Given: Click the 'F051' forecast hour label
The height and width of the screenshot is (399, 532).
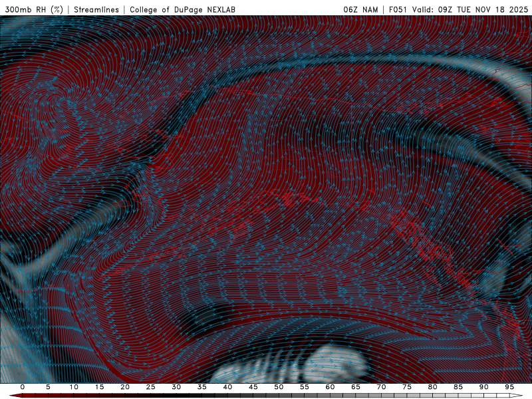Looking at the screenshot, I should [x=398, y=10].
